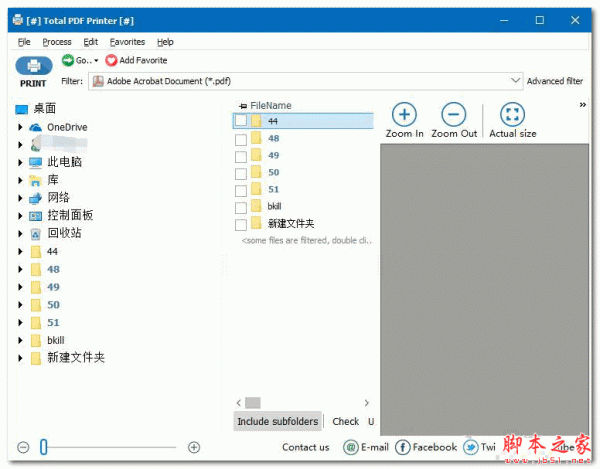Expand the OneDrive tree node

(x=20, y=127)
